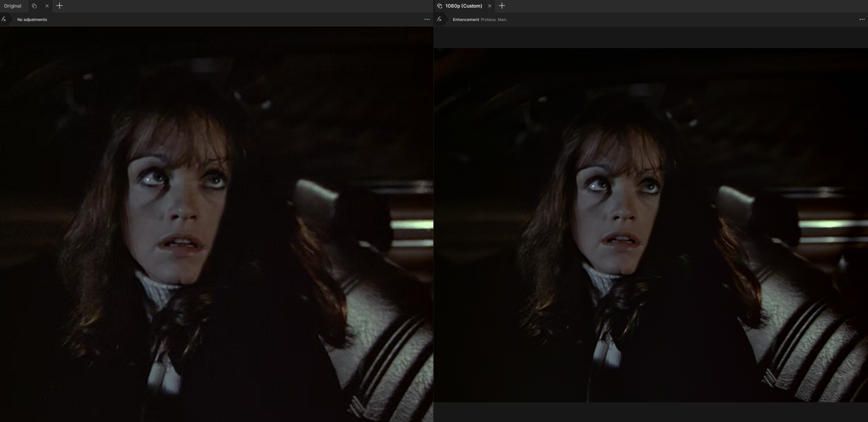868x422 pixels.
Task: Add a new tab in right pane
Action: pos(502,5)
